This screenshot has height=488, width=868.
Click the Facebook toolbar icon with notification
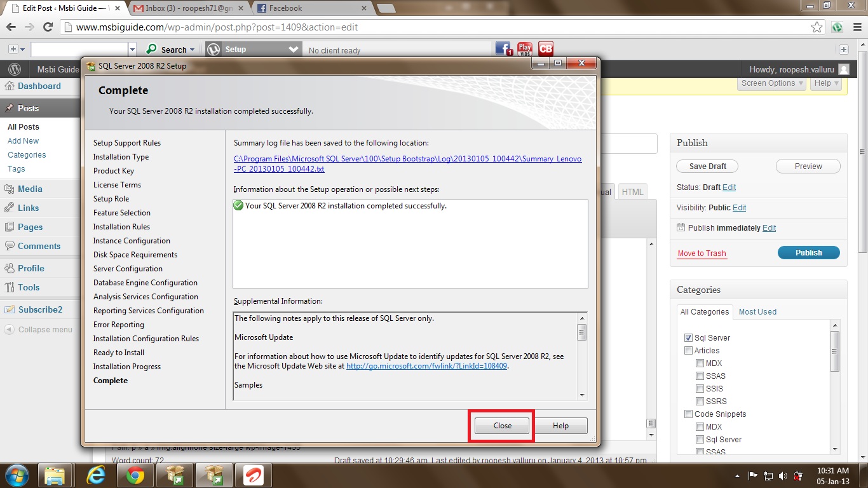[x=504, y=49]
